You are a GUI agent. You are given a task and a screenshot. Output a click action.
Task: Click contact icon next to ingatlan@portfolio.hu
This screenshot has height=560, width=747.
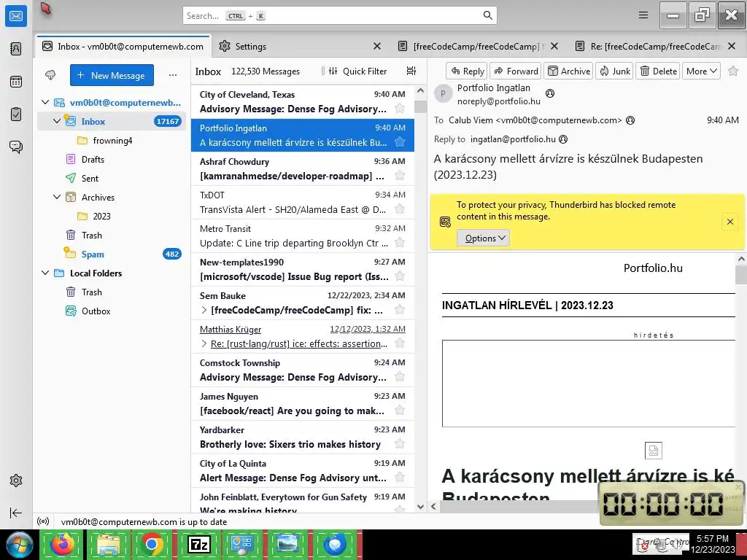tap(563, 139)
